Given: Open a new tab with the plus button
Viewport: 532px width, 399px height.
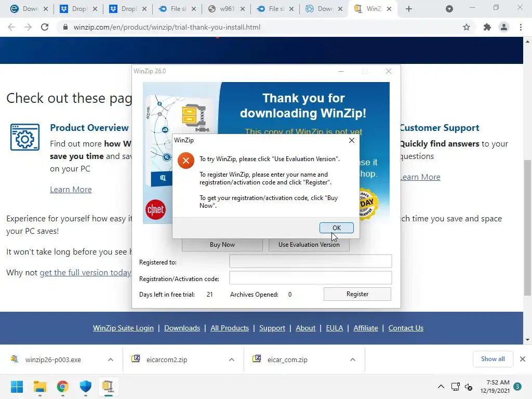Looking at the screenshot, I should click(409, 9).
